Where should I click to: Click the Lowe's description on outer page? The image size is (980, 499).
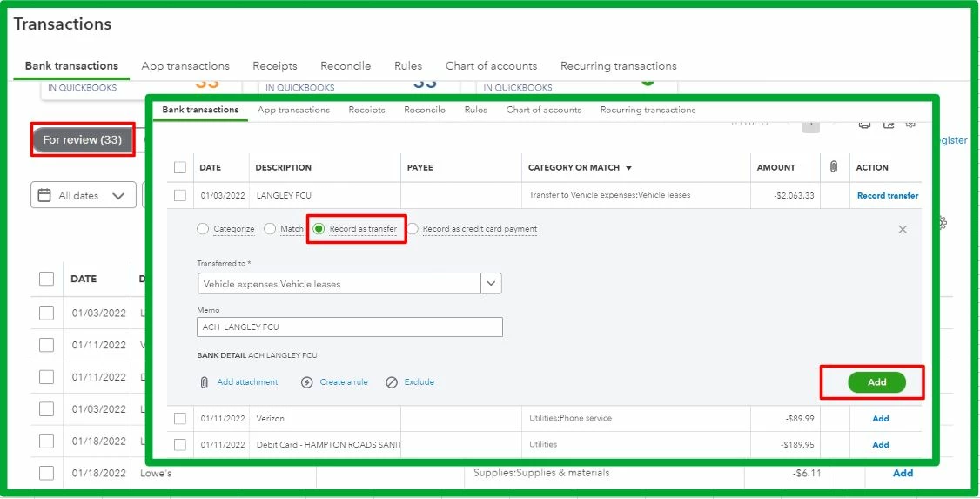point(156,474)
